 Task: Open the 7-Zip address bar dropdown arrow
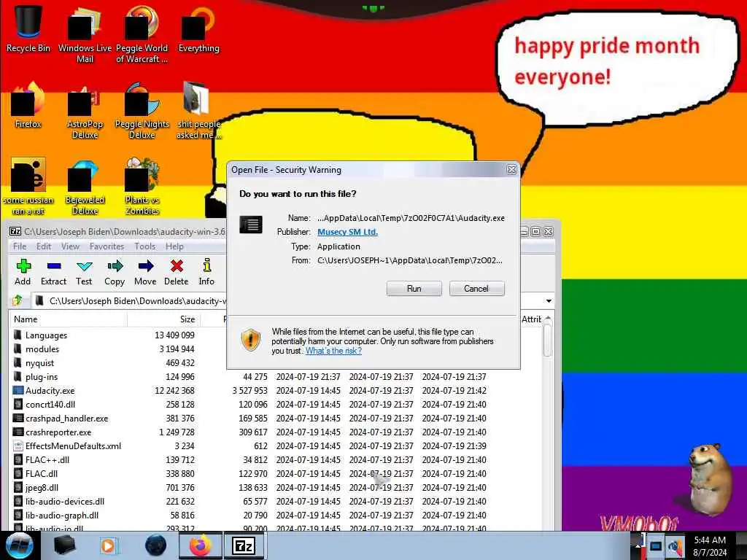(x=549, y=301)
